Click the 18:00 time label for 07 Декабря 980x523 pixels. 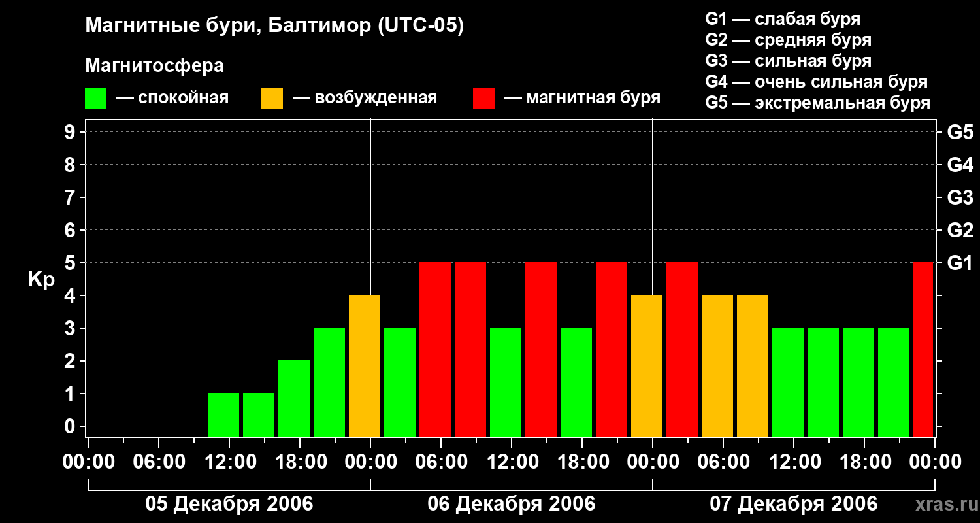point(865,462)
